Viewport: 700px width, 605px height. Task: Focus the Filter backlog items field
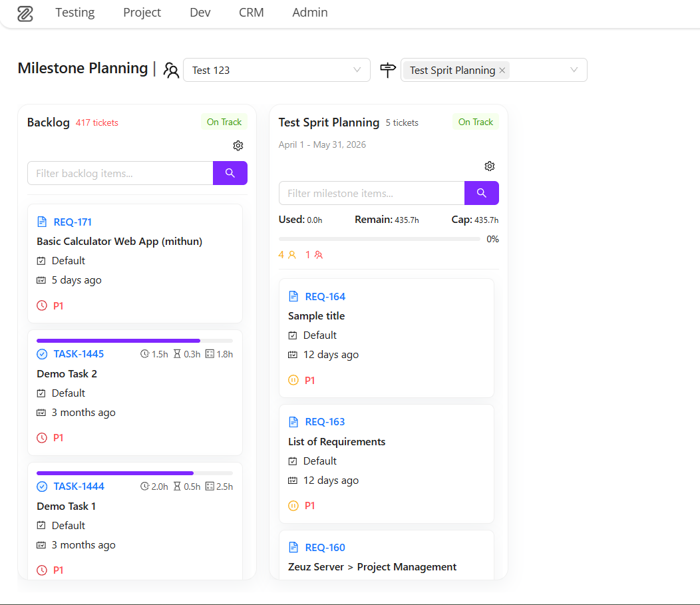point(120,173)
